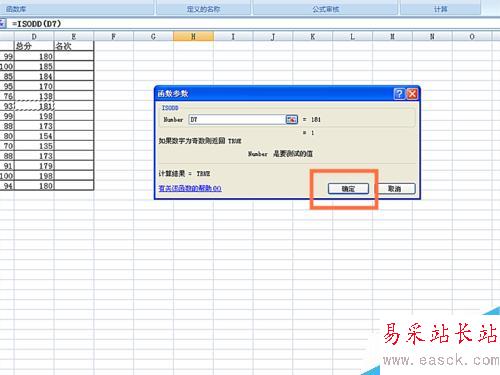Click the 定义的名称 ribbon group label

coord(203,9)
